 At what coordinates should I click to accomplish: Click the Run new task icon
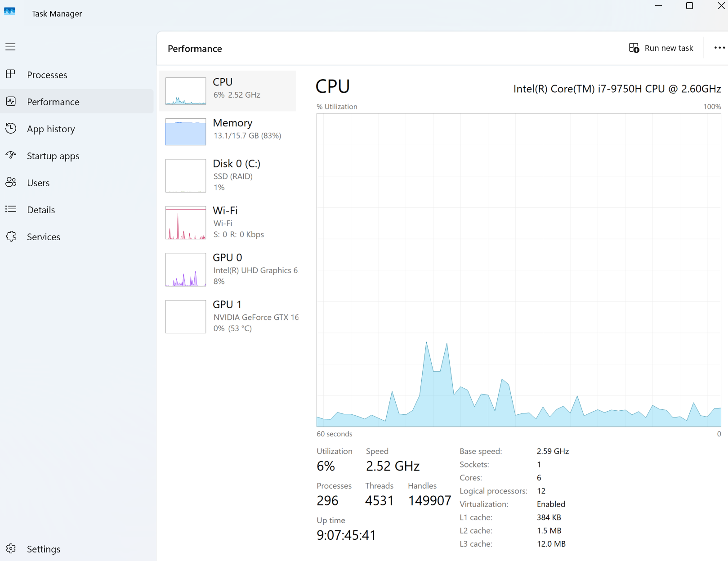coord(634,48)
